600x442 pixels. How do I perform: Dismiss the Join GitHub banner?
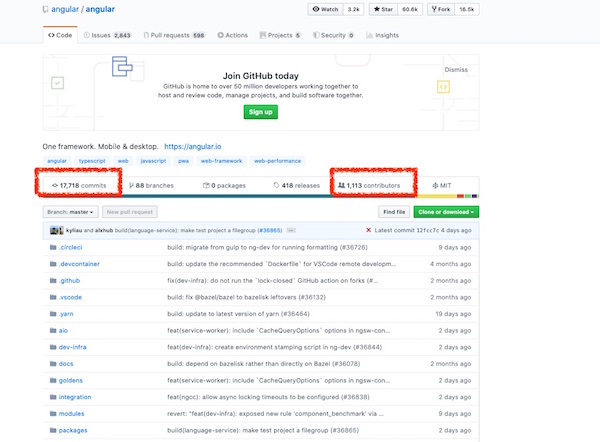[x=455, y=70]
